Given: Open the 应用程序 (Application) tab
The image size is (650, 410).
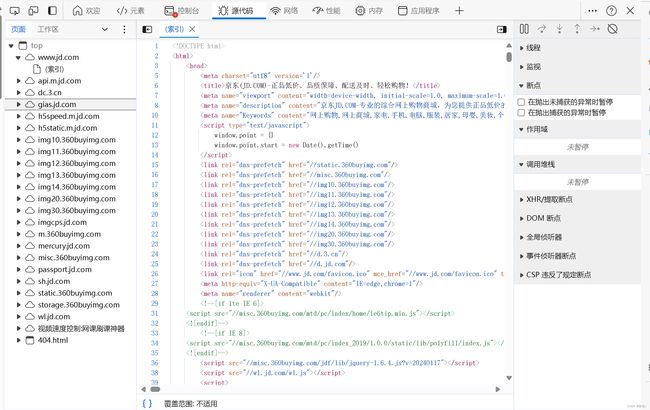Looking at the screenshot, I should tap(418, 11).
